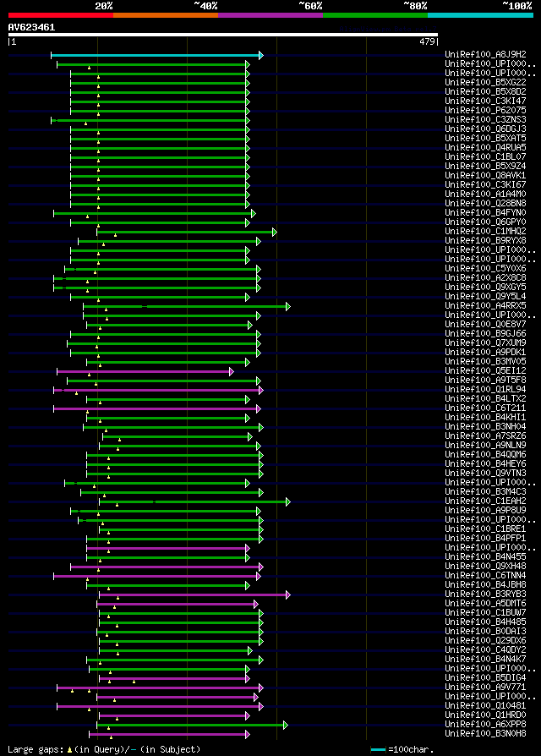Select the UniRef100_C1BUW7 label
Screen dimensions: 541x756
coord(485,613)
